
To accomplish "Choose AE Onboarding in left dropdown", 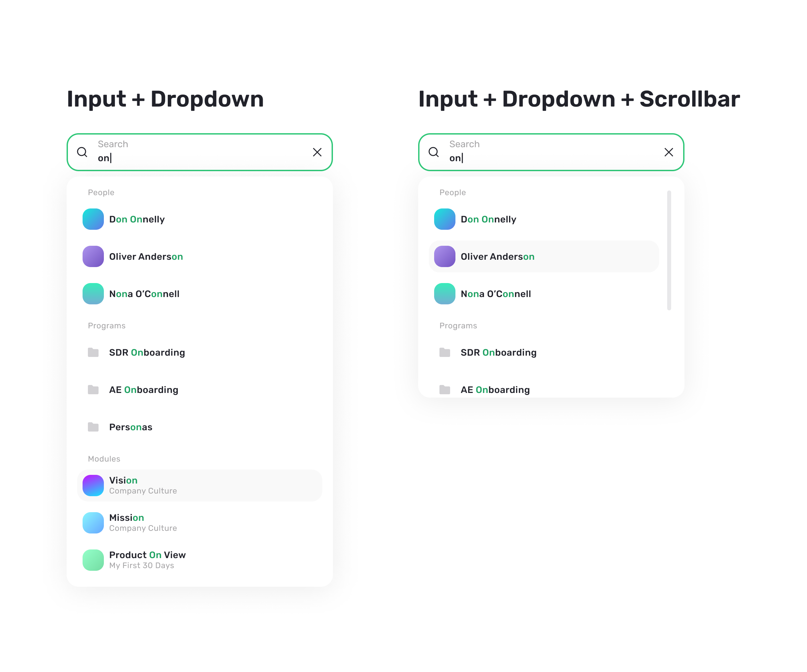I will [143, 390].
